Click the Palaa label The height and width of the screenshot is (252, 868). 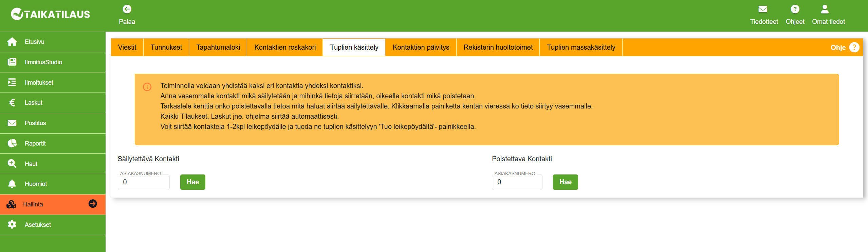click(x=127, y=22)
